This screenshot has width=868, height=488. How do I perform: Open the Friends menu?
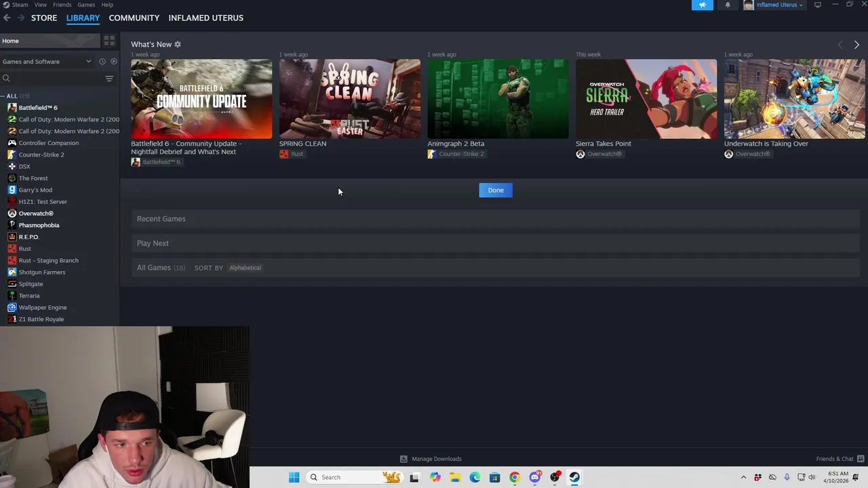tap(62, 5)
